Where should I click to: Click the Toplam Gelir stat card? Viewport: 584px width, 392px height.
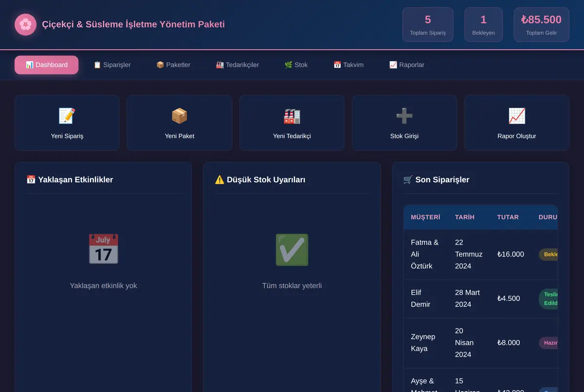tap(541, 24)
